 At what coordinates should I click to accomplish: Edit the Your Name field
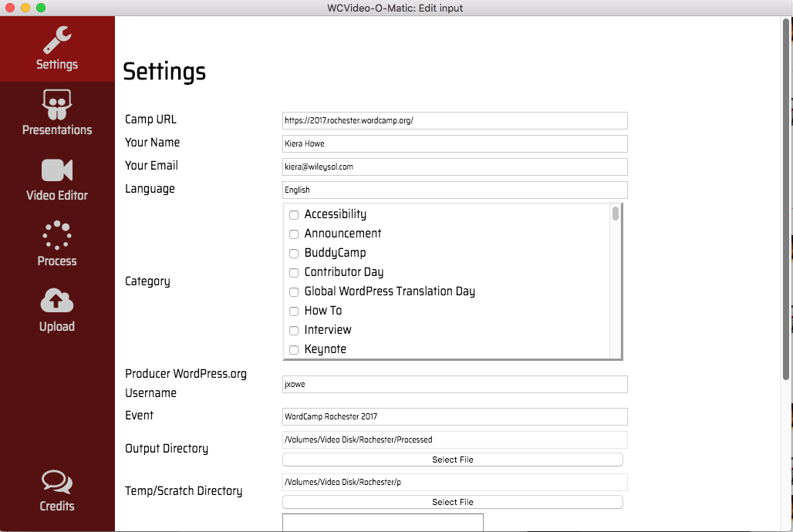(x=454, y=143)
